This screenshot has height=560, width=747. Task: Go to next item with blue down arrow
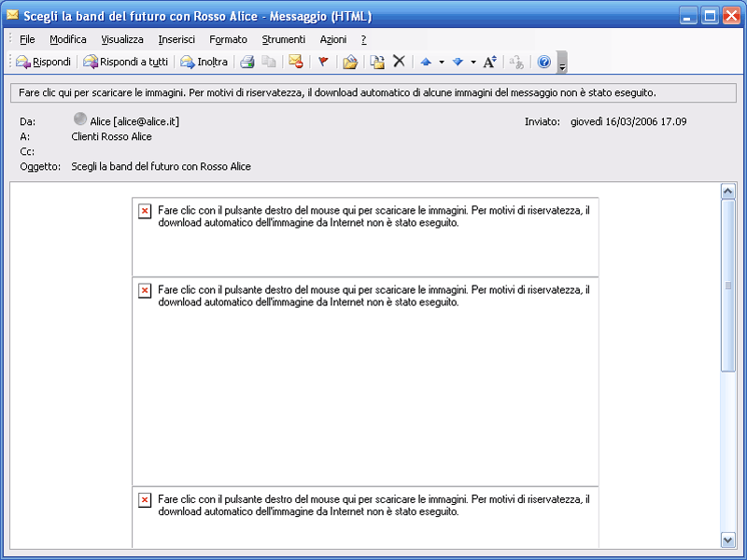pos(458,62)
